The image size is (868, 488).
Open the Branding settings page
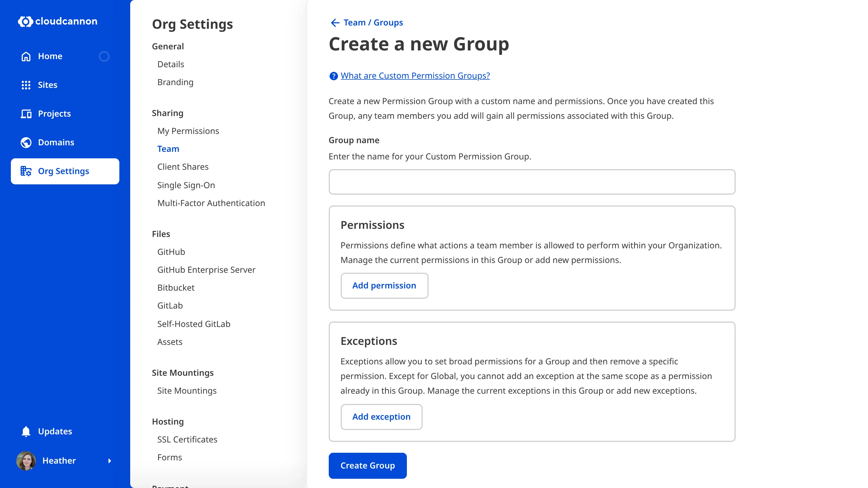click(175, 82)
